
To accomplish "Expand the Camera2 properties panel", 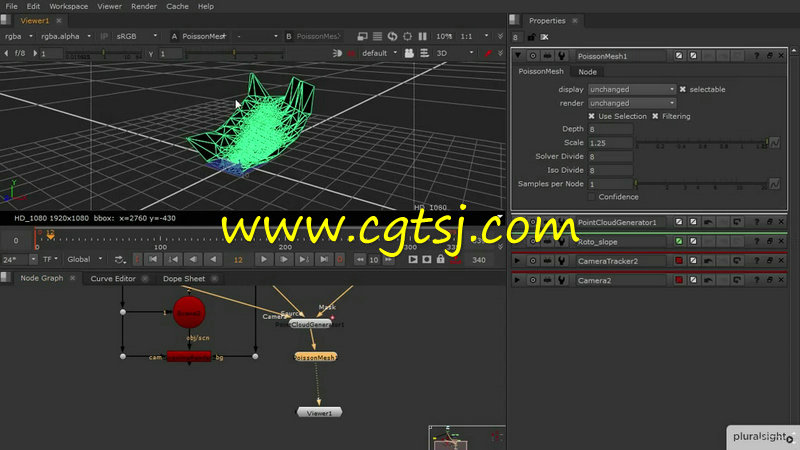I will [518, 280].
